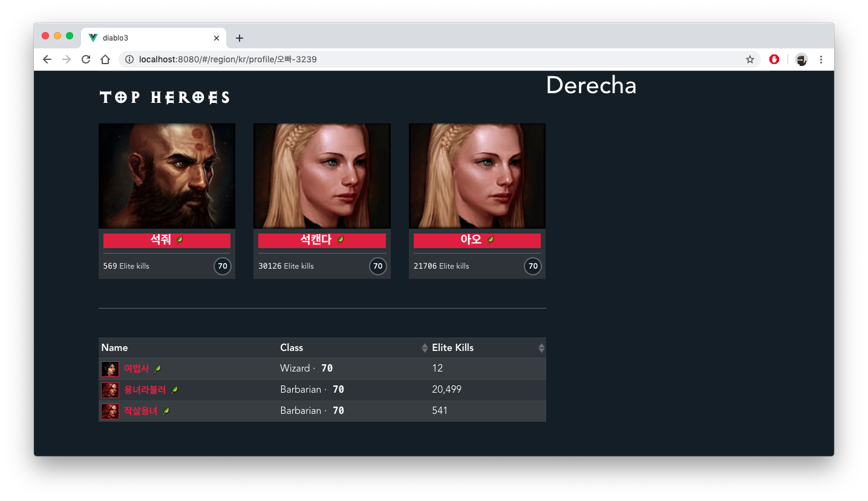Click the seasonal leaf icon beside 아오
The image size is (868, 501).
pyautogui.click(x=491, y=240)
